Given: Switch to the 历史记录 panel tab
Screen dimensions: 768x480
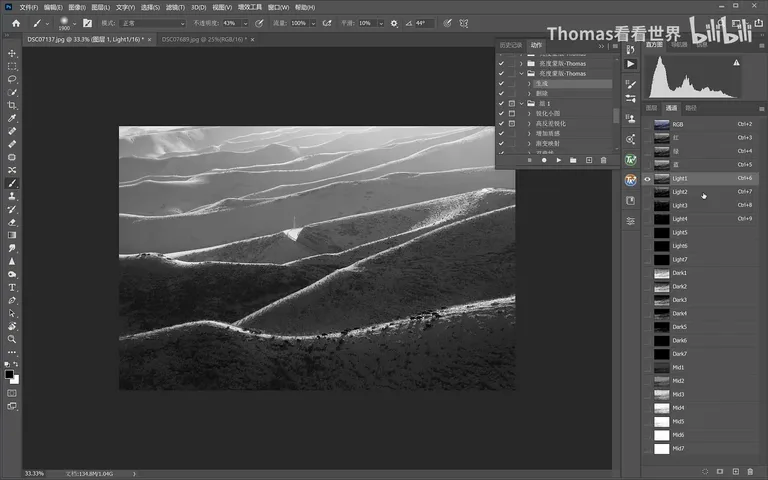Looking at the screenshot, I should click(x=510, y=45).
